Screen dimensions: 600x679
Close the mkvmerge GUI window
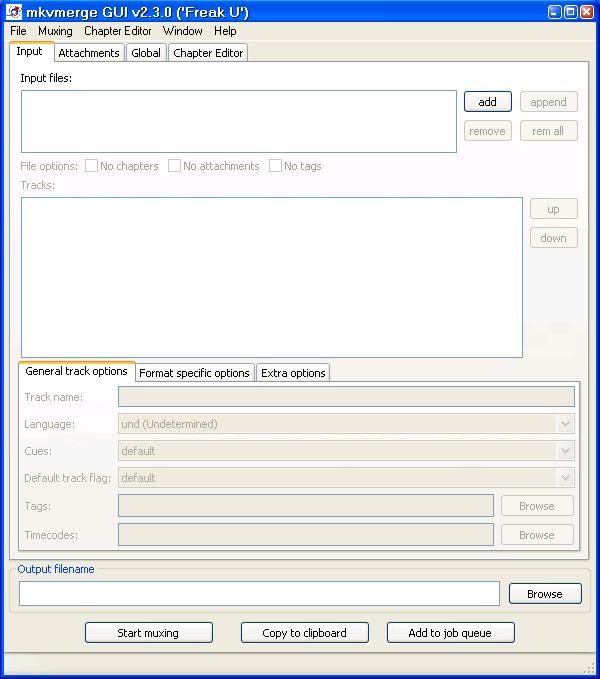[587, 12]
